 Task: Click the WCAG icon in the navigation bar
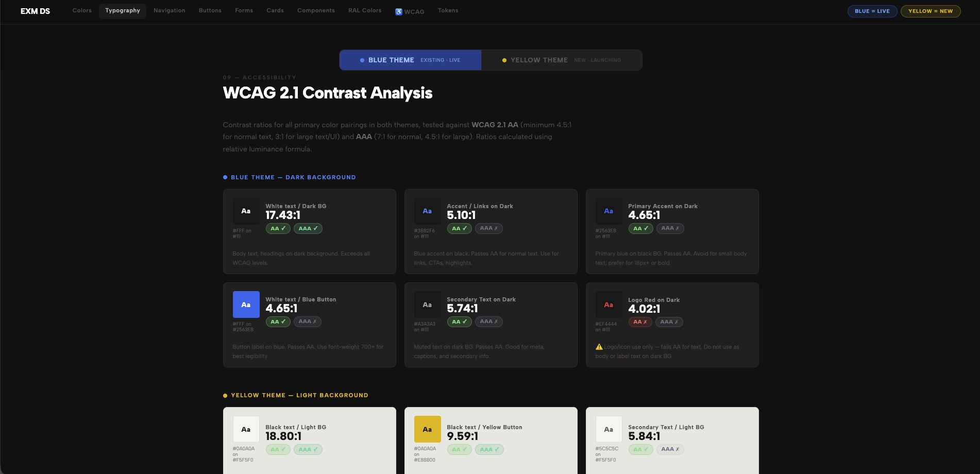click(398, 11)
